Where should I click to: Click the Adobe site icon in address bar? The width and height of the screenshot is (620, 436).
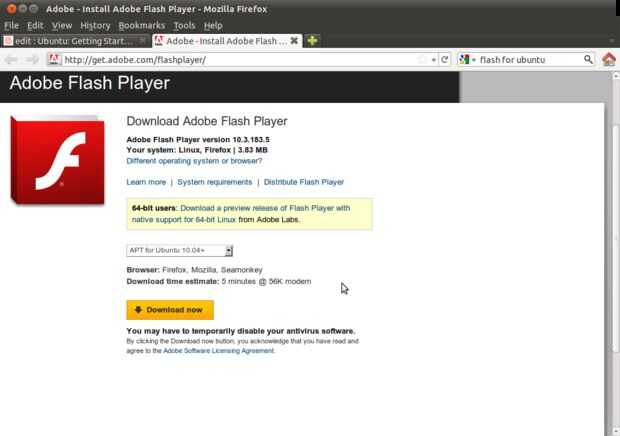coord(54,59)
